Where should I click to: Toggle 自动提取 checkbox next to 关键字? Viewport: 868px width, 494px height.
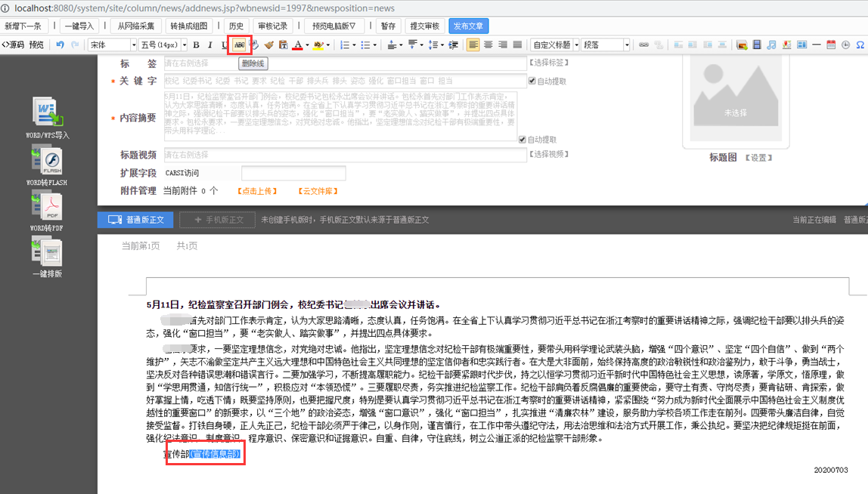[x=532, y=81]
